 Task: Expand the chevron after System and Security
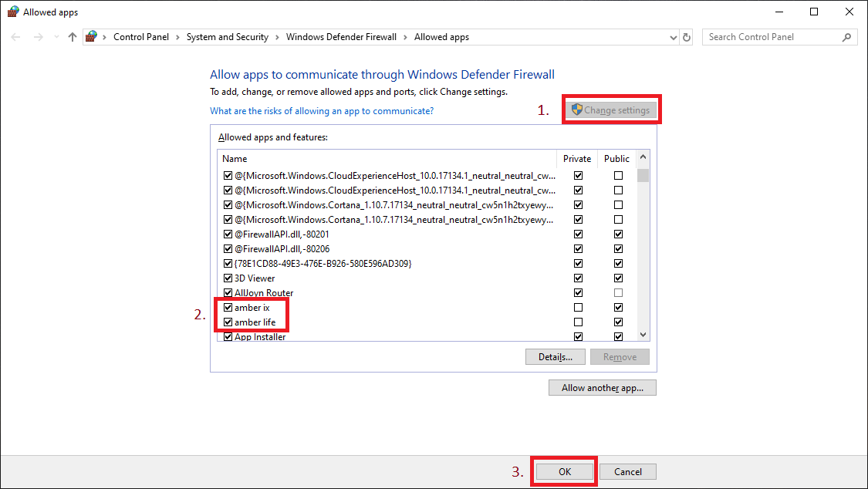pos(277,37)
